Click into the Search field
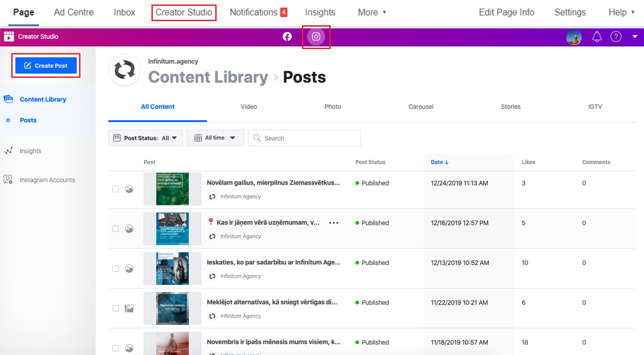The height and width of the screenshot is (355, 644). pyautogui.click(x=304, y=138)
